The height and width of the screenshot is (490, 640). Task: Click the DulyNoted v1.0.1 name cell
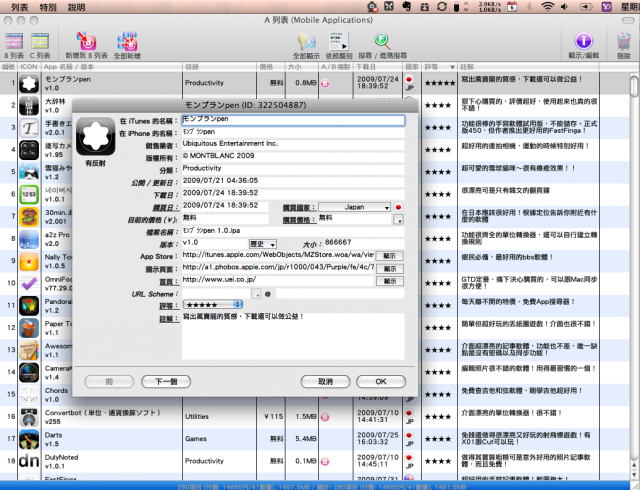(111, 461)
